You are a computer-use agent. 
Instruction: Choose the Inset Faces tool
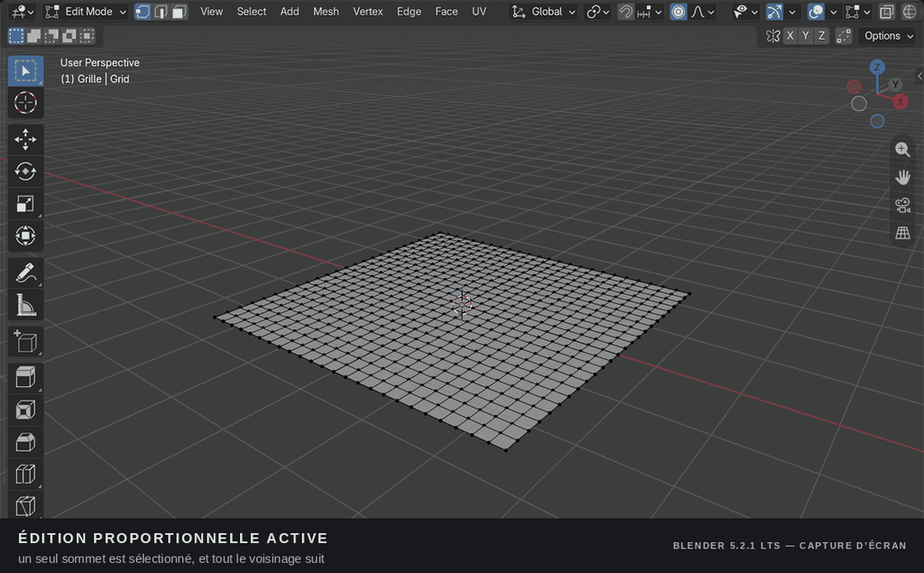point(25,410)
